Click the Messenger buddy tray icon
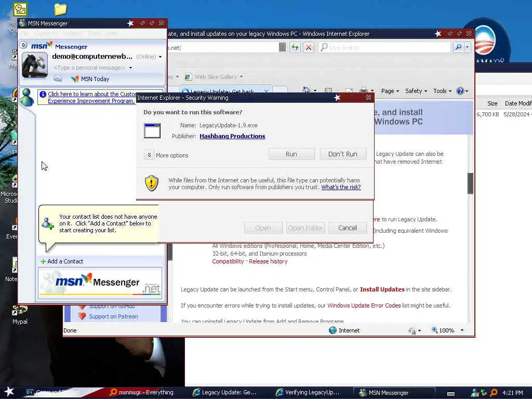The height and width of the screenshot is (399, 532). pyautogui.click(x=474, y=393)
